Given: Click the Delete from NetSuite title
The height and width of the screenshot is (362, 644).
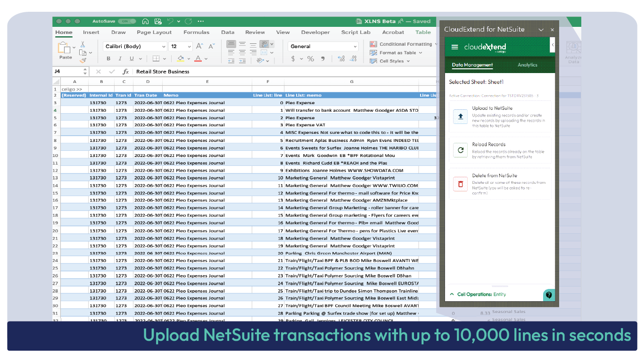Looking at the screenshot, I should (495, 176).
